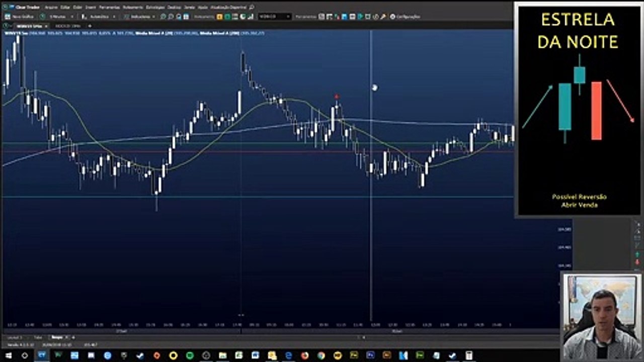Add a new chart tab with plus

tap(90, 26)
